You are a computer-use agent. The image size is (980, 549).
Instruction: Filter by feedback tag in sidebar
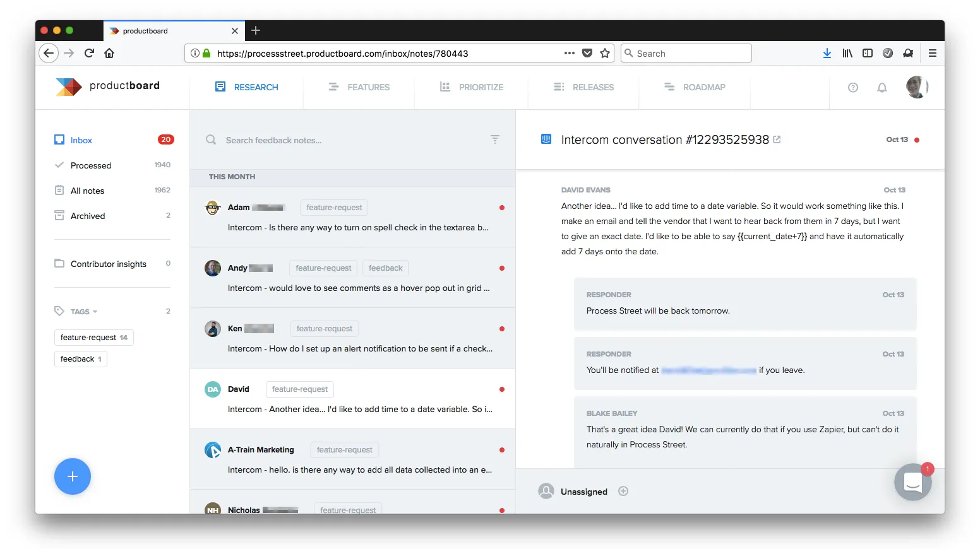(81, 359)
